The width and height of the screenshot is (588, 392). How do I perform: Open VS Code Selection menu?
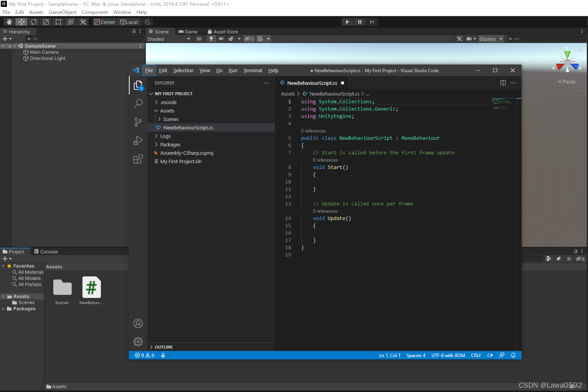pyautogui.click(x=183, y=70)
